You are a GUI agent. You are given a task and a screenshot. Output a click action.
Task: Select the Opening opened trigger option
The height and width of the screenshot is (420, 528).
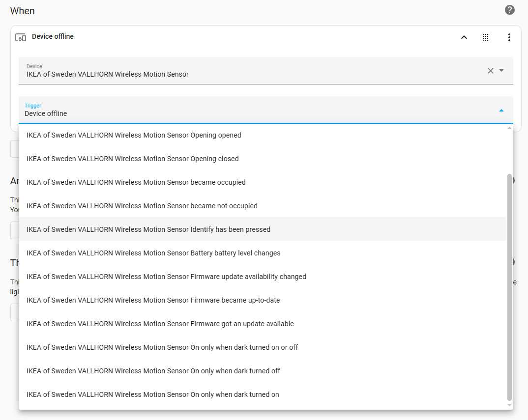tap(134, 135)
